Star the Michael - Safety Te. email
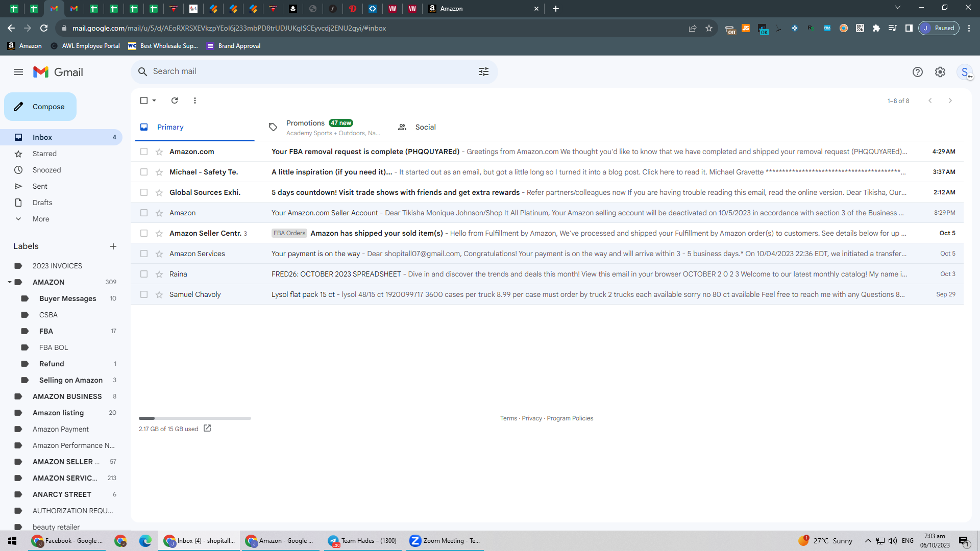 coord(159,172)
